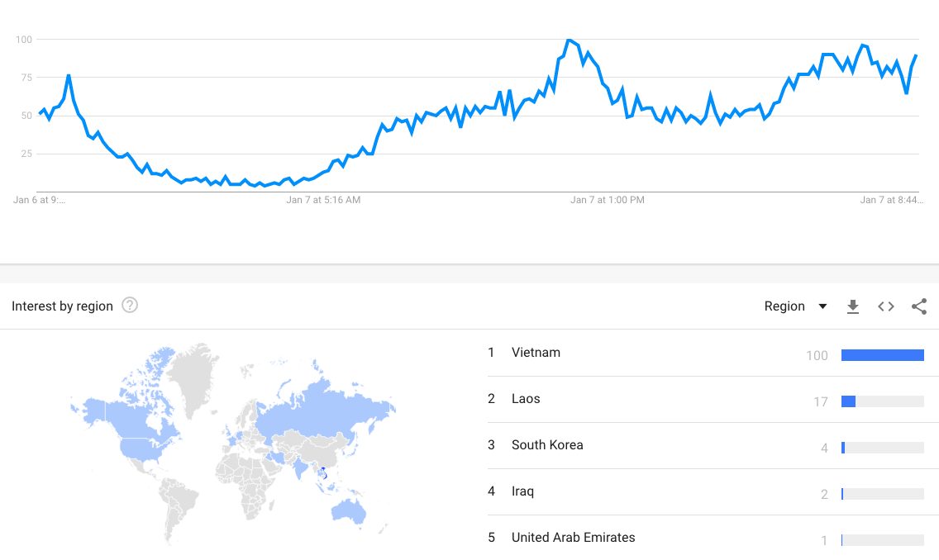Click the Jan 7 at 1:00 PM axis label
939x560 pixels.
(607, 200)
